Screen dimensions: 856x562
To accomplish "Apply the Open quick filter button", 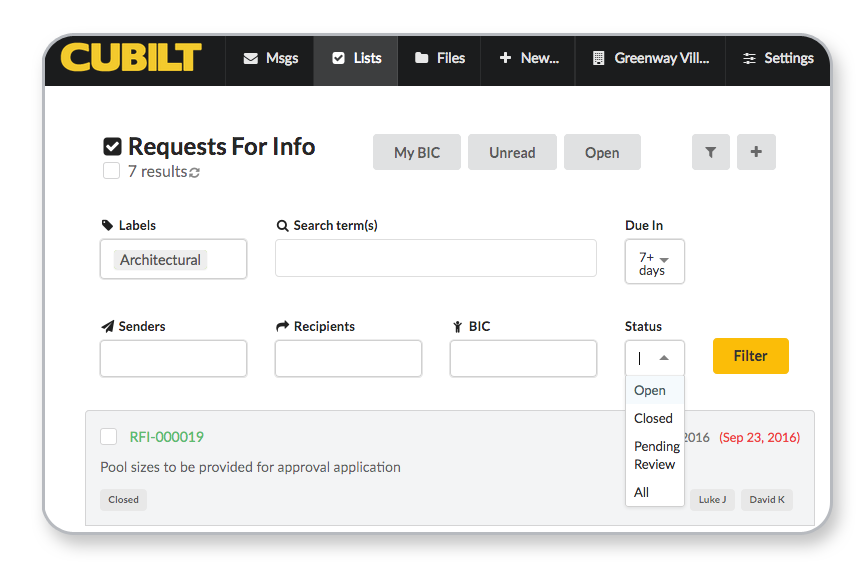I will pos(602,152).
